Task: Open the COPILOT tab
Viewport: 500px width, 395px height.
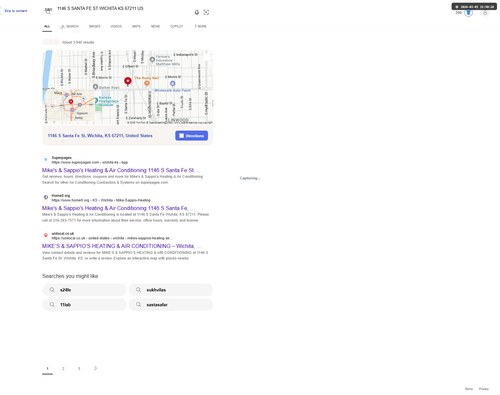Action: [177, 26]
